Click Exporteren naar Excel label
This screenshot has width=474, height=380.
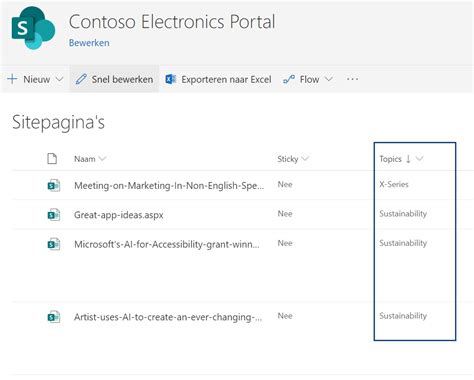click(226, 79)
